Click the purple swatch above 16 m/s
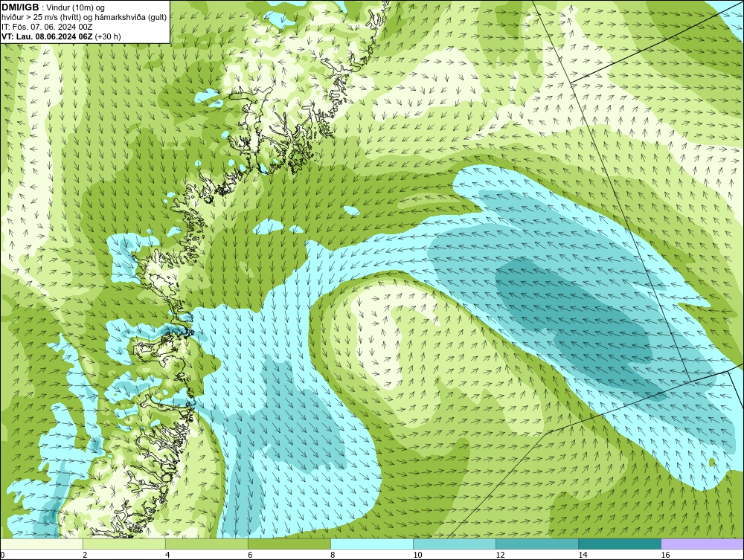This screenshot has width=744, height=560. click(702, 544)
